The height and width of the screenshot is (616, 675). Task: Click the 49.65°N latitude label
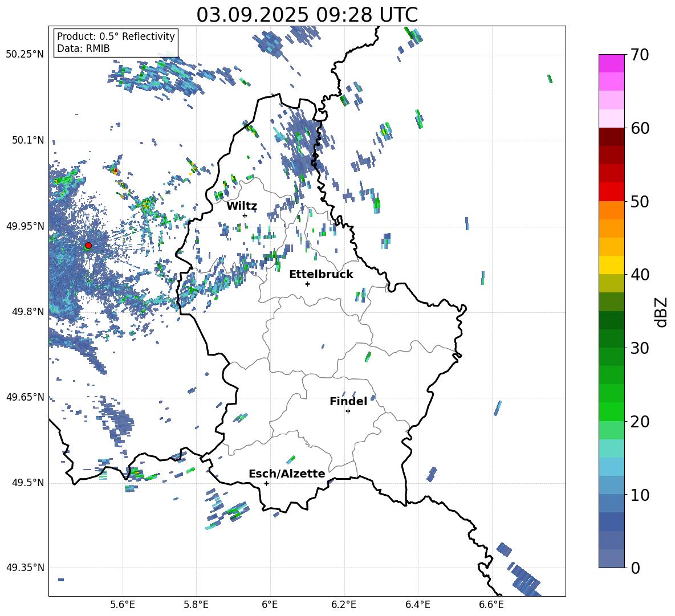[x=25, y=397]
